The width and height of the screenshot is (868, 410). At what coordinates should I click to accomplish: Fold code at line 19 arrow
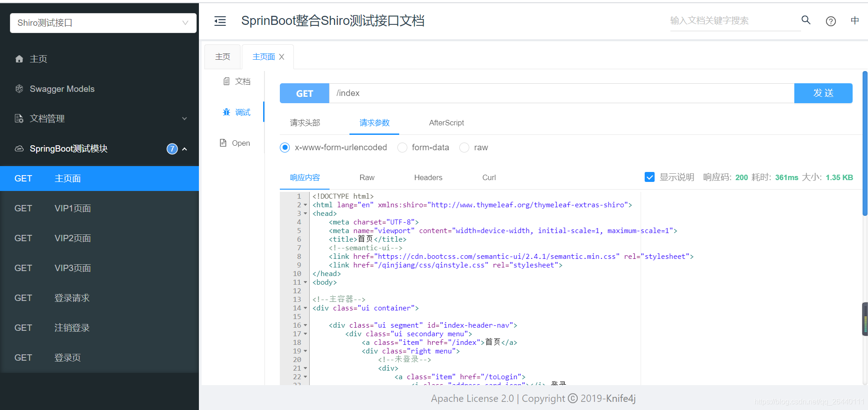pos(306,351)
